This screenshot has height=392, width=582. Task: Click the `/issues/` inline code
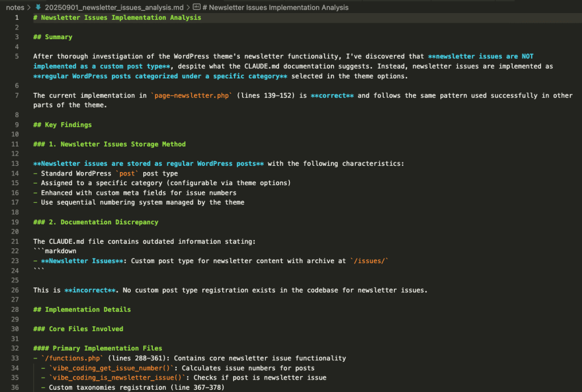(x=369, y=261)
